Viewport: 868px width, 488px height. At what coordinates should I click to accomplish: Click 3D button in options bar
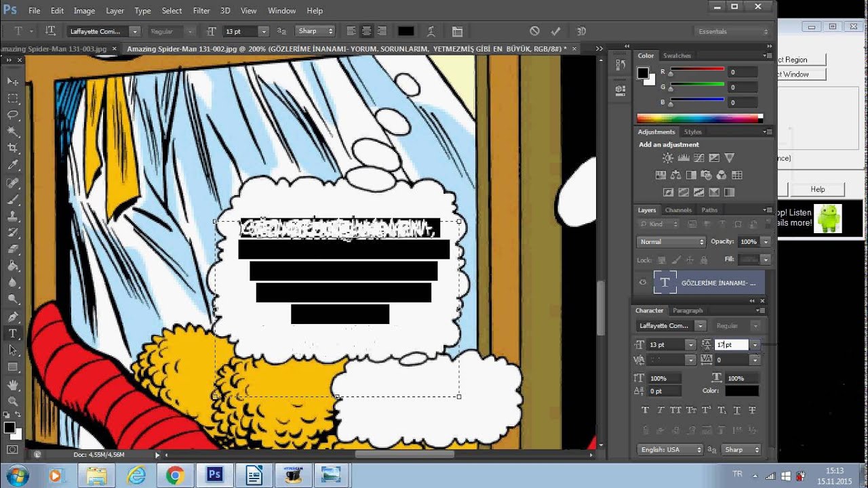point(581,31)
